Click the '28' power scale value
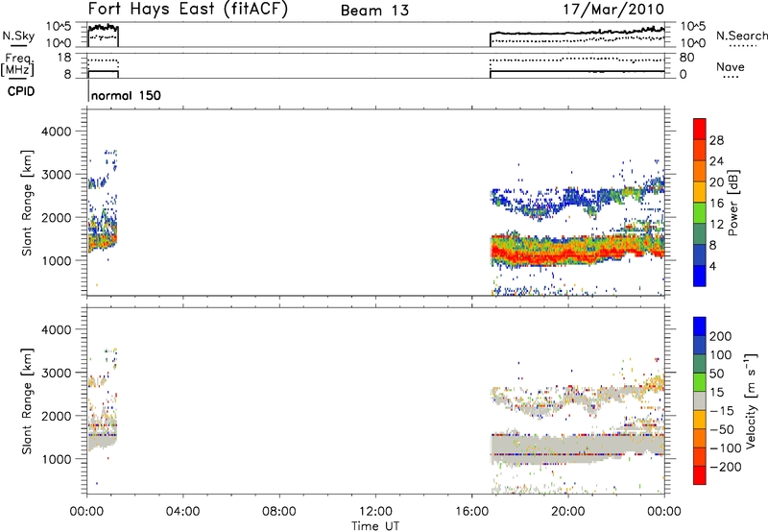The width and height of the screenshot is (768, 532). pos(716,140)
